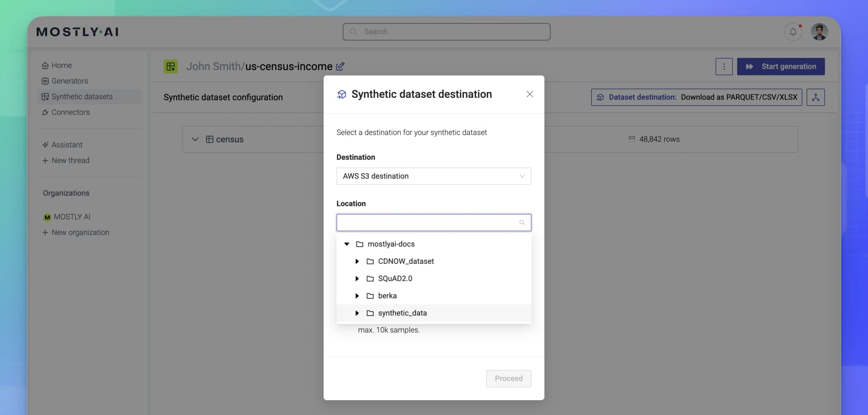Viewport: 868px width, 415px height.
Task: Select the mostlyai-docs bucket name
Action: pyautogui.click(x=391, y=244)
